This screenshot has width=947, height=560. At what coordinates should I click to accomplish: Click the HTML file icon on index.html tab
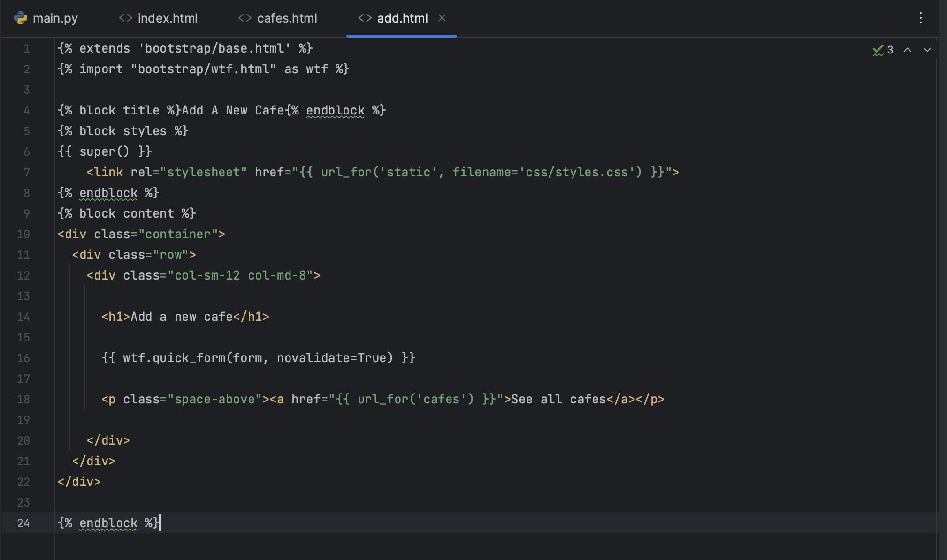click(126, 18)
